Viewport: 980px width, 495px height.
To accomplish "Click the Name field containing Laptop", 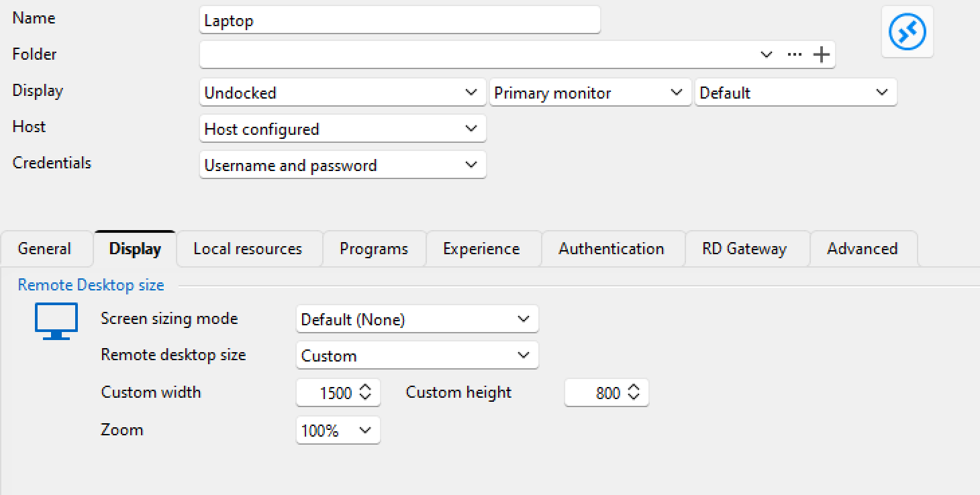I will (x=400, y=21).
